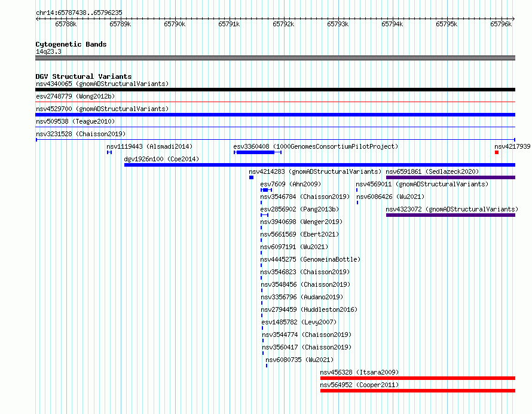Open esv2856902 (Pang2013b) label
The width and height of the screenshot is (532, 414).
(299, 209)
